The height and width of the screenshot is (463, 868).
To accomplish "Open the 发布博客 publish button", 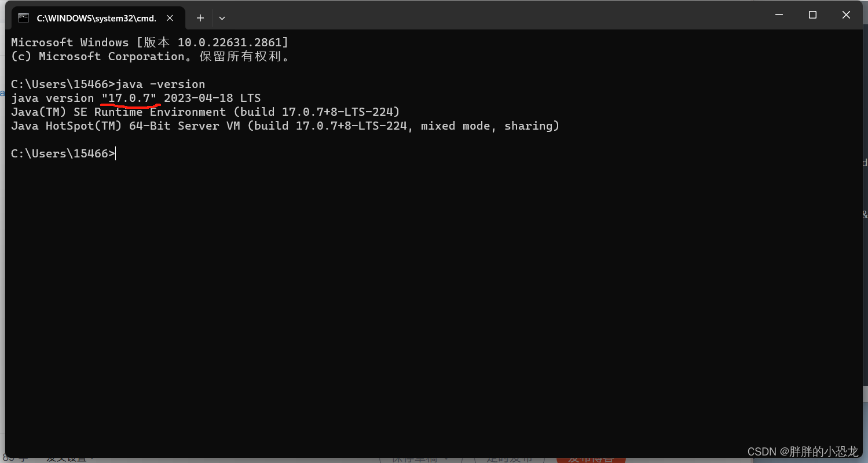I will point(591,460).
